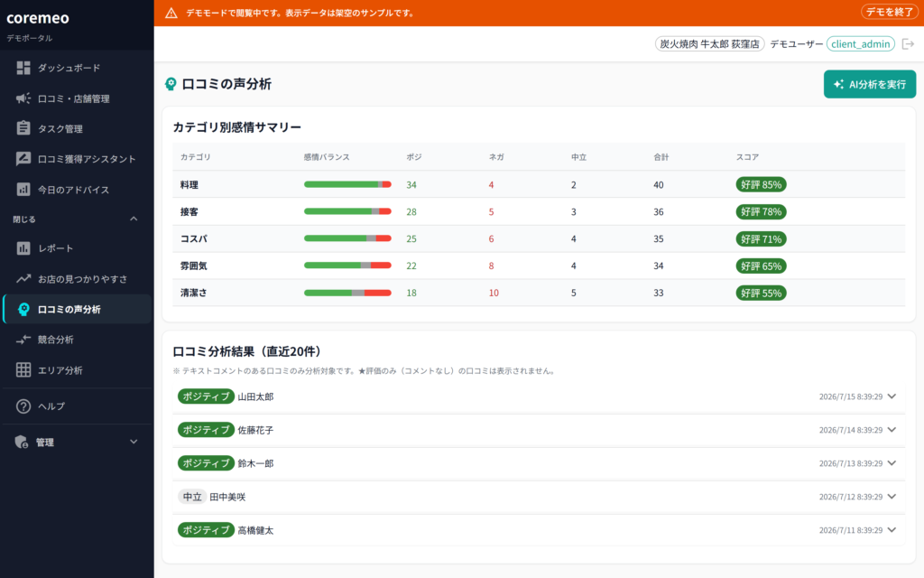924x578 pixels.
Task: Click negative count 10 in 清潔さ row
Action: [x=494, y=293]
